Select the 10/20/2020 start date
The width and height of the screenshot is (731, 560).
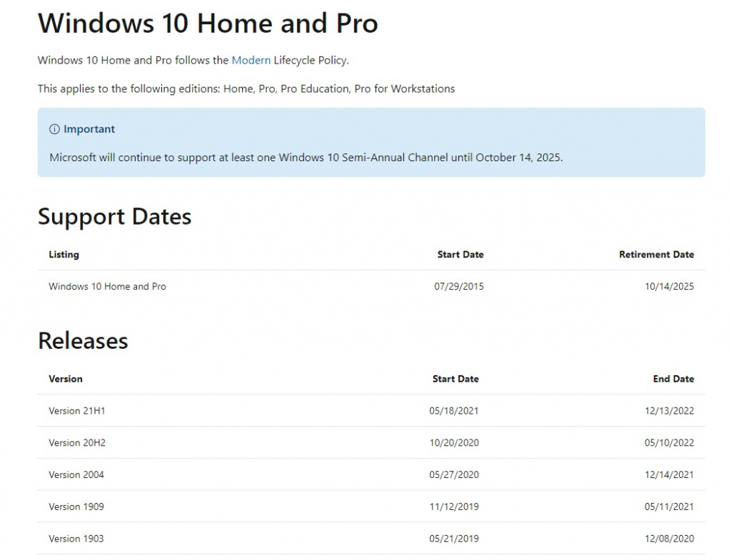click(454, 443)
